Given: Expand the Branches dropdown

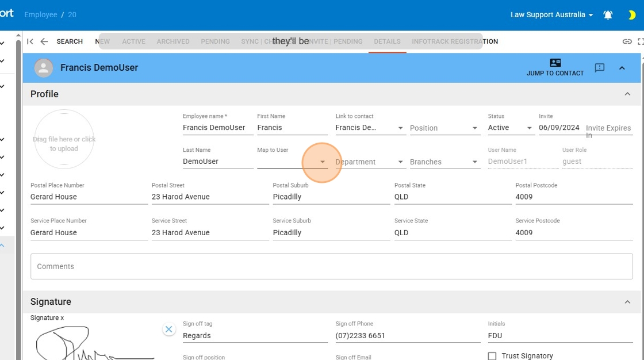Looking at the screenshot, I should point(475,162).
